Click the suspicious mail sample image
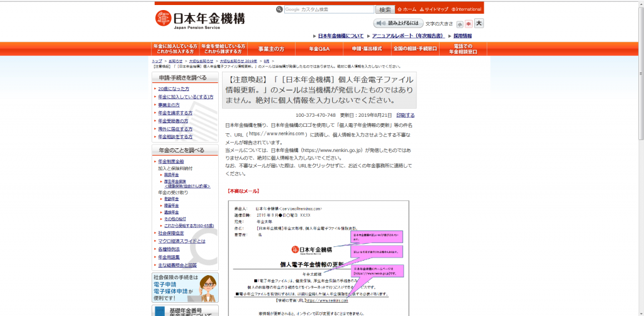 tap(319, 258)
